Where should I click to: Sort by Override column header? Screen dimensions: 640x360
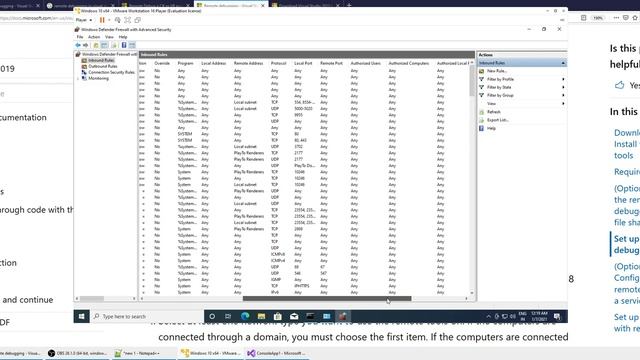pyautogui.click(x=162, y=63)
